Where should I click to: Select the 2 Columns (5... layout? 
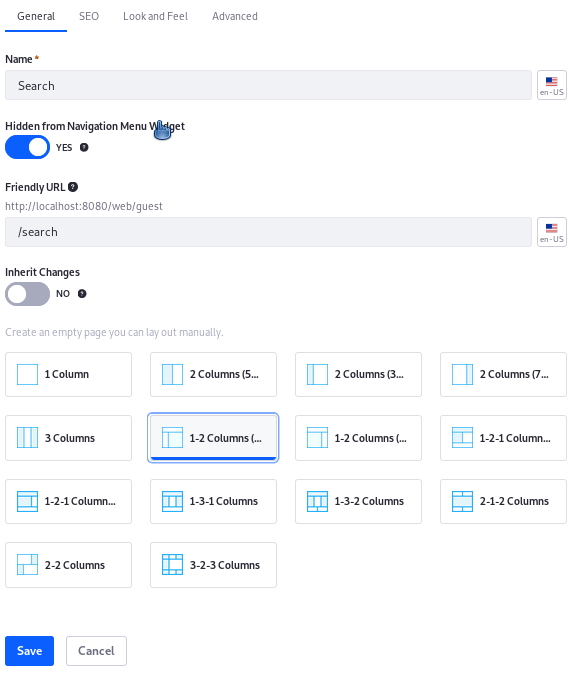tap(213, 374)
